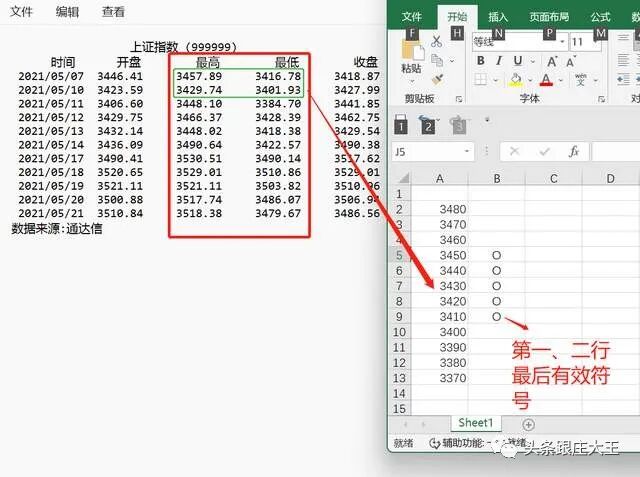Open the 编辑 menu in the text editor
Viewport: 640px width, 477px height.
coord(67,11)
